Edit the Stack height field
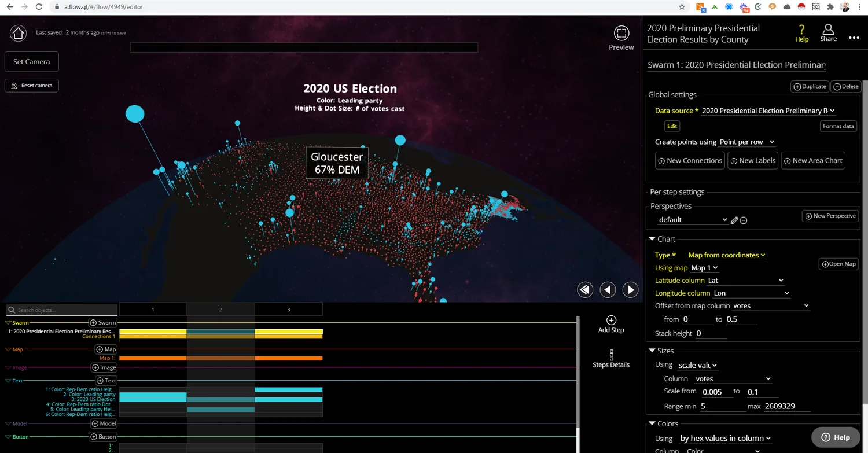This screenshot has width=868, height=453. coord(711,333)
